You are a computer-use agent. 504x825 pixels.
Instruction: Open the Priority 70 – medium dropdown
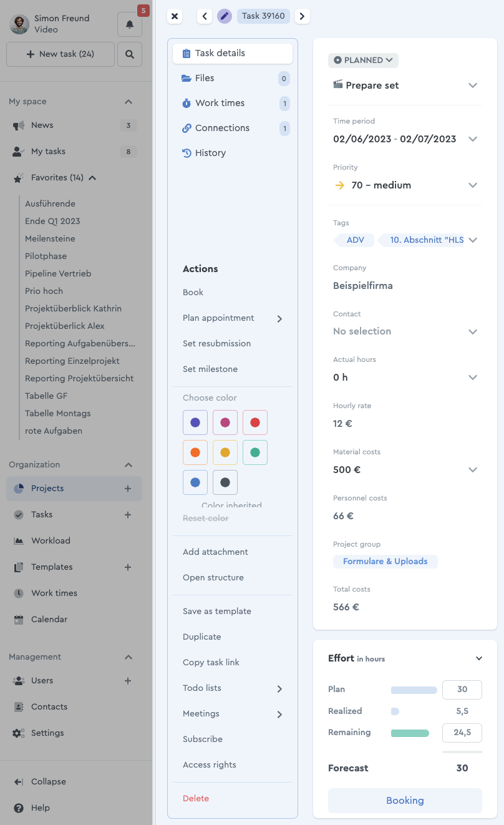[x=473, y=185]
